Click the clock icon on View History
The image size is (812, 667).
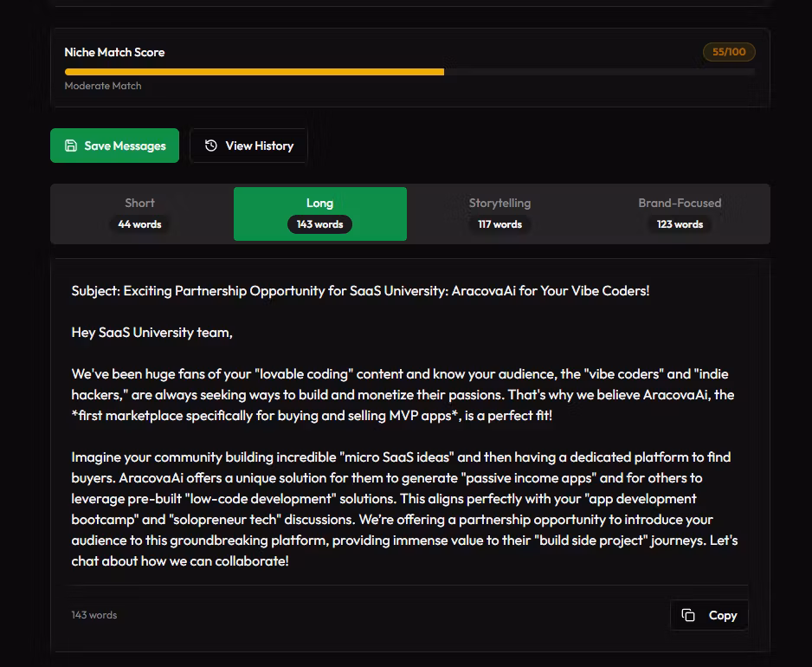click(211, 146)
